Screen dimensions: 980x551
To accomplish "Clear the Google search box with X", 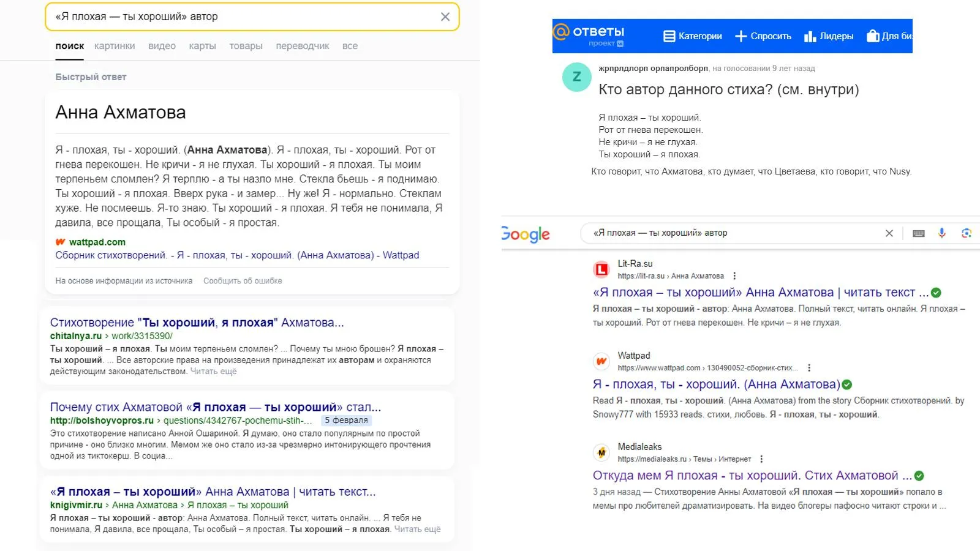I will click(889, 233).
